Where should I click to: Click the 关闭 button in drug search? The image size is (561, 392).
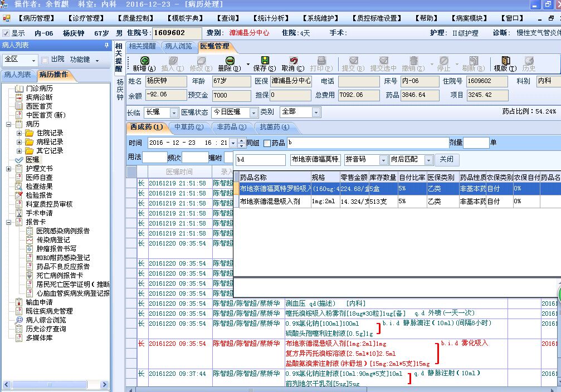click(x=446, y=159)
